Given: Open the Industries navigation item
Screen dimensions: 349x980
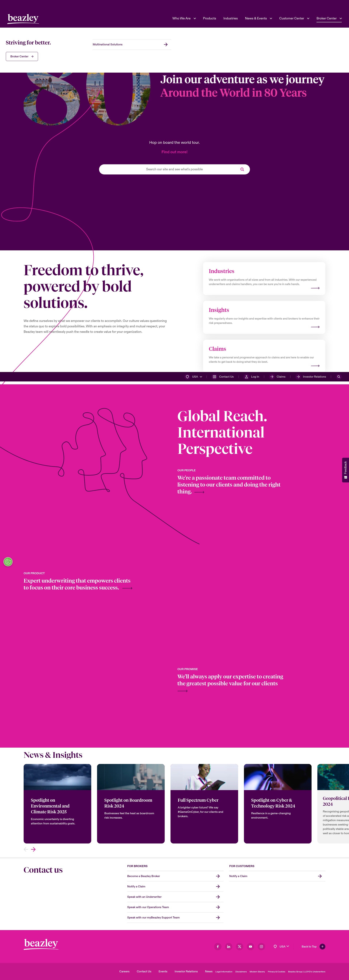Looking at the screenshot, I should (x=230, y=18).
